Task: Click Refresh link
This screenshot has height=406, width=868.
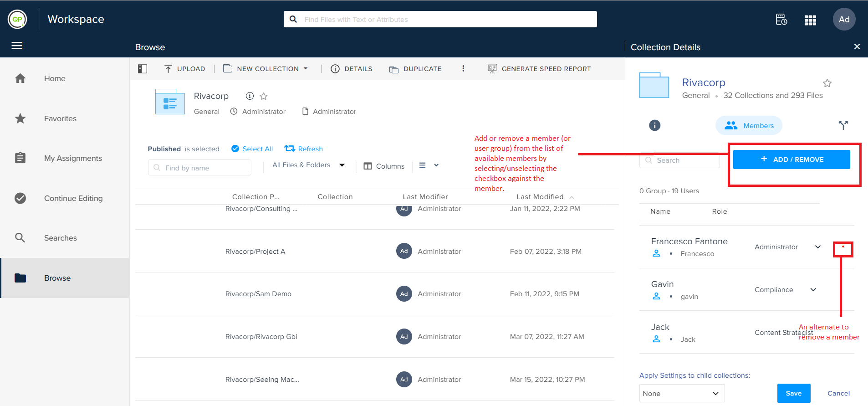Action: 303,149
